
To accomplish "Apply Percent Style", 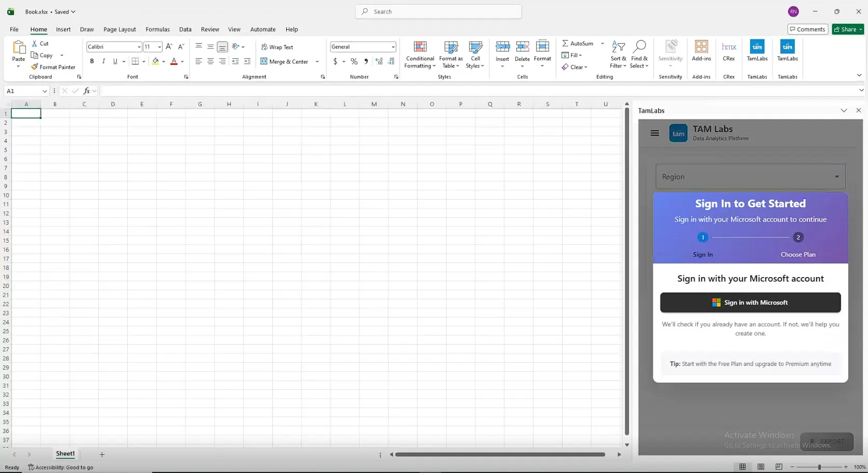I will [x=354, y=61].
